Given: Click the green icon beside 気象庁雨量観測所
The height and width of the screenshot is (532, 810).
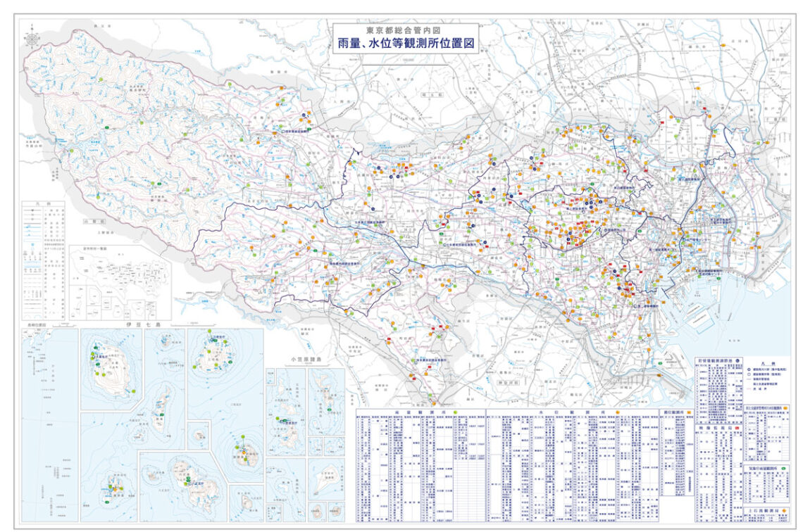Looking at the screenshot, I should pyautogui.click(x=784, y=469).
